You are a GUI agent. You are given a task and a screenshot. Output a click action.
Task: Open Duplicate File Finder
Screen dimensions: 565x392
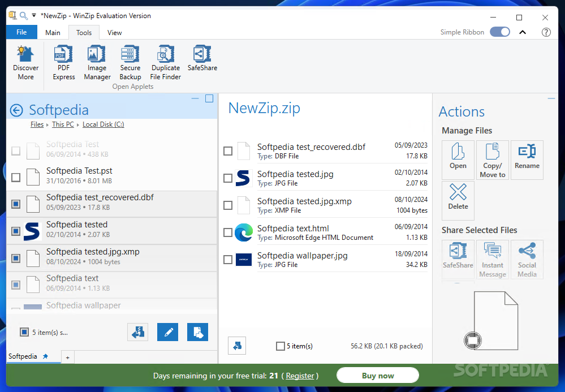click(165, 63)
